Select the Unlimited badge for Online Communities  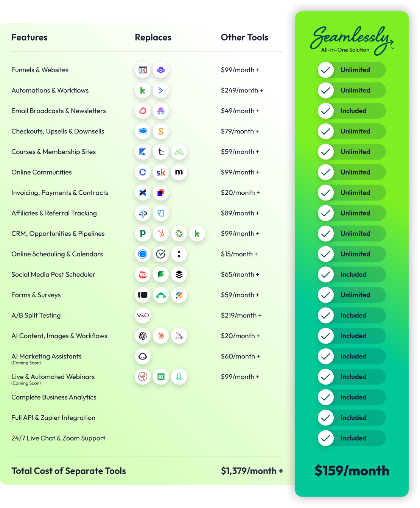click(352, 172)
